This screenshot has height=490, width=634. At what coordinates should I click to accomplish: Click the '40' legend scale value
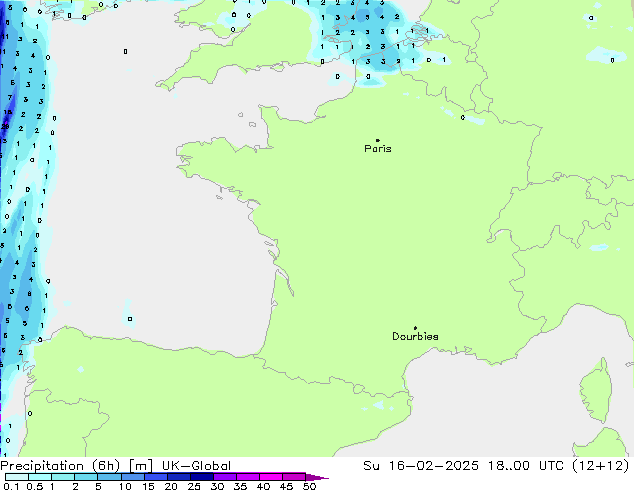pyautogui.click(x=263, y=486)
